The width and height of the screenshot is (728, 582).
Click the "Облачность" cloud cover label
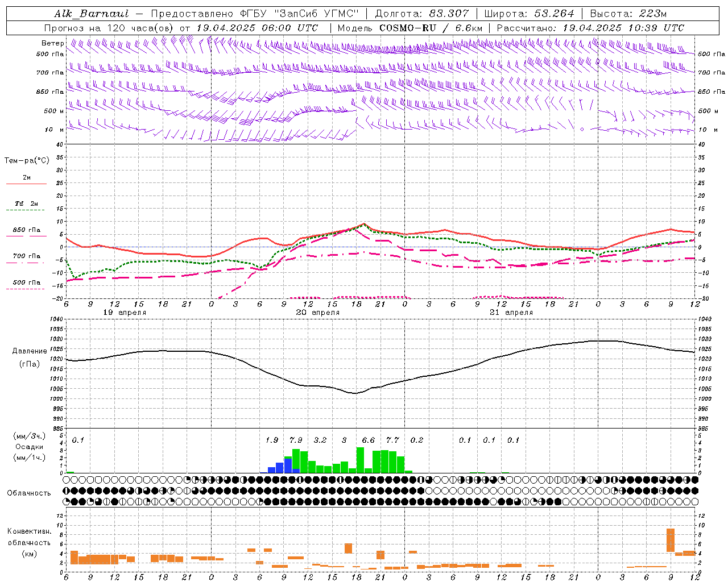(29, 493)
